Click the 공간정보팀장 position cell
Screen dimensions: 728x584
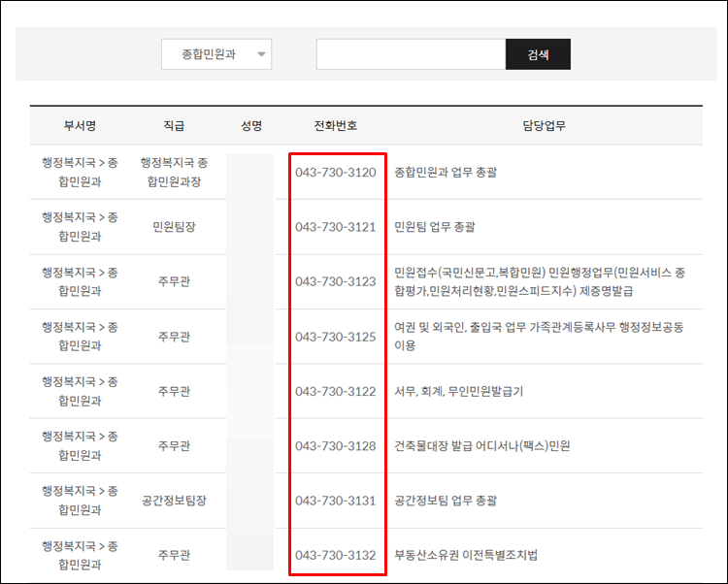point(174,501)
